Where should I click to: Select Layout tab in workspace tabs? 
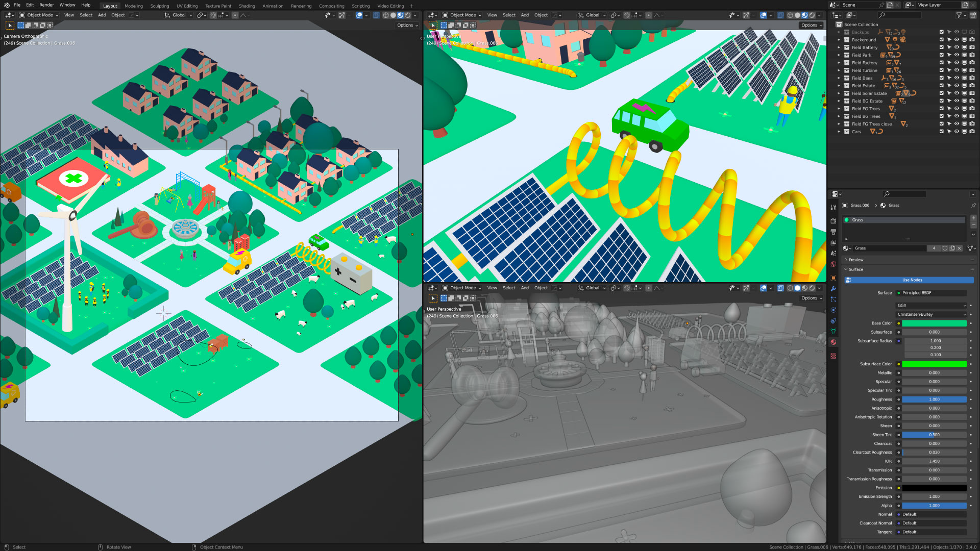pos(110,6)
